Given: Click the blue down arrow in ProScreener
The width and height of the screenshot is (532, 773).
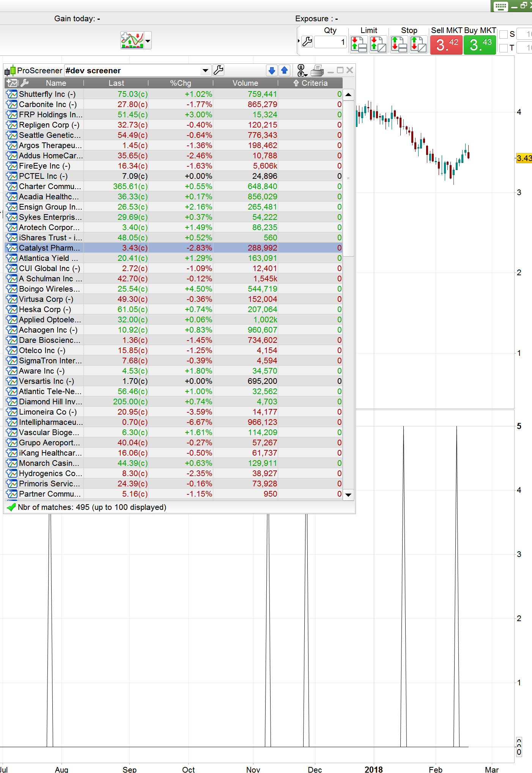Looking at the screenshot, I should [x=272, y=70].
